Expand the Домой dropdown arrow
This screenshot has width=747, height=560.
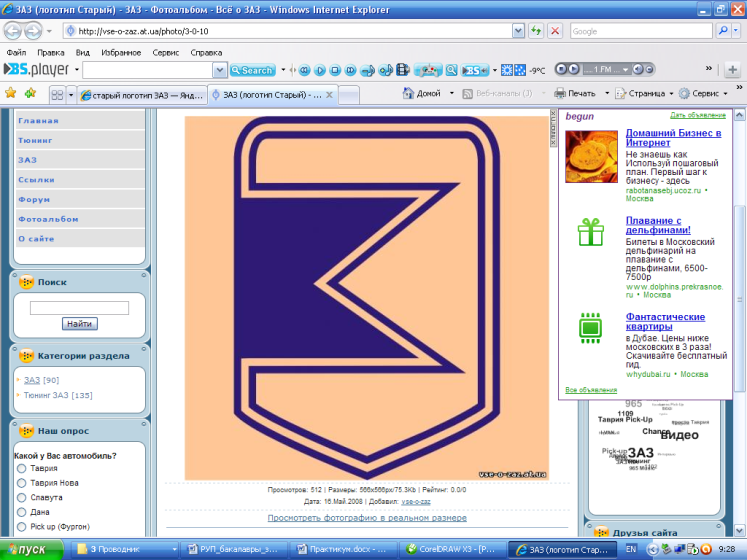point(452,93)
